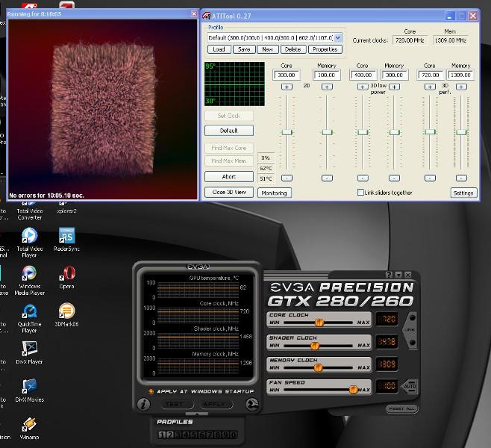Click the EVGA Precision help question-mark icon
This screenshot has height=448, width=491.
[x=389, y=275]
